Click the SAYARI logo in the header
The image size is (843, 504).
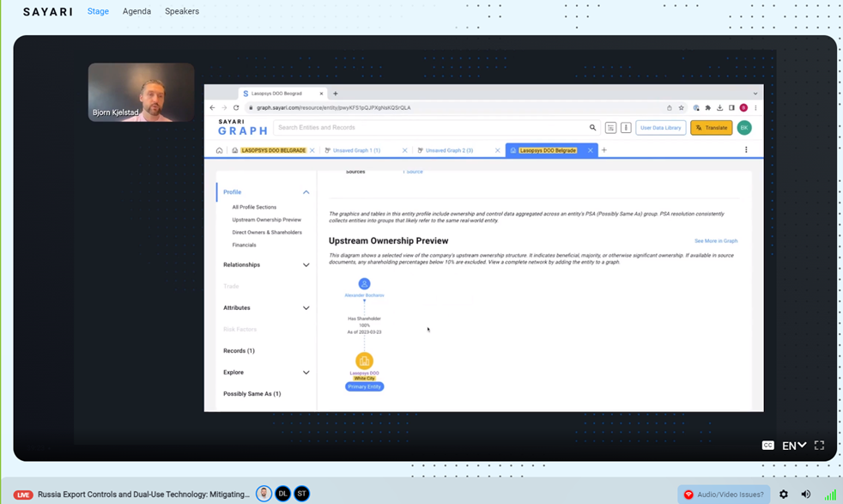47,12
